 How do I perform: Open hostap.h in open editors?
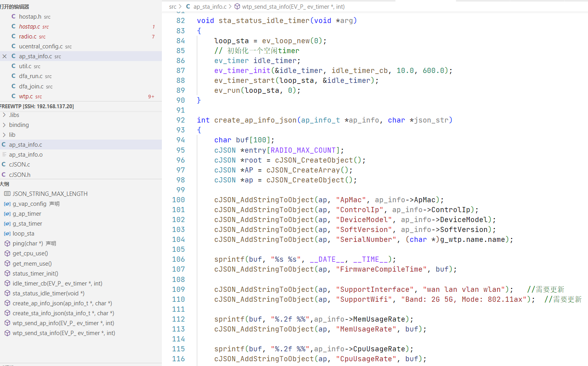(81, 17)
